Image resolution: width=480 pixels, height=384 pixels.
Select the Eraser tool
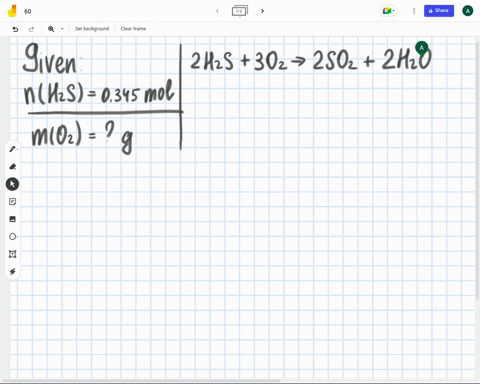12,166
